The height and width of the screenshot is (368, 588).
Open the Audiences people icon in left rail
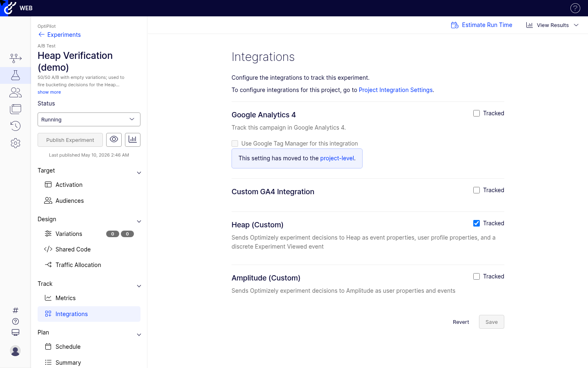[16, 92]
